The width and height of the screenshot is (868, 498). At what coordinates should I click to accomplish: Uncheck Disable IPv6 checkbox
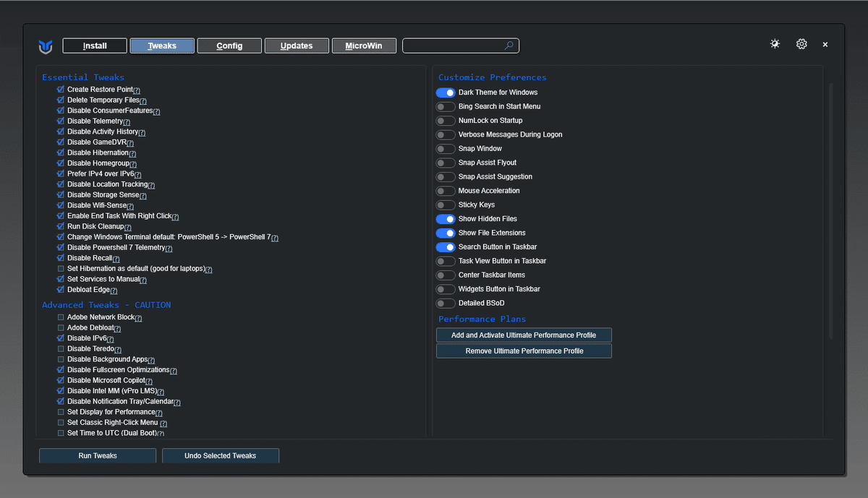click(61, 338)
